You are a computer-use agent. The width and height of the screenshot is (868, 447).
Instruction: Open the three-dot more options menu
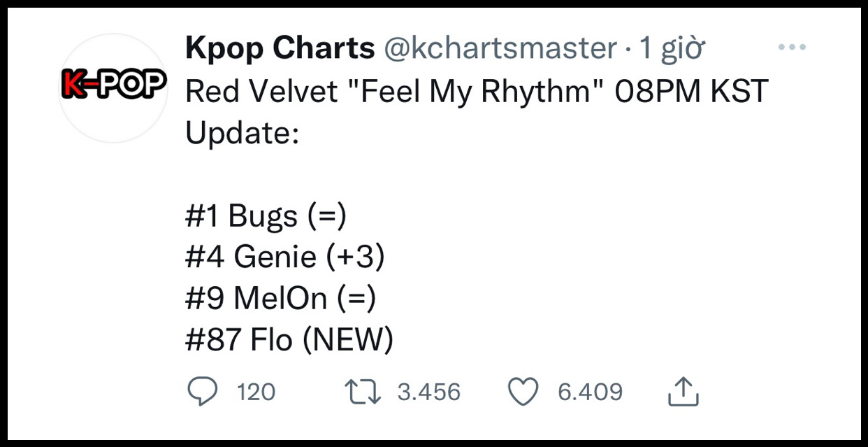pyautogui.click(x=792, y=48)
